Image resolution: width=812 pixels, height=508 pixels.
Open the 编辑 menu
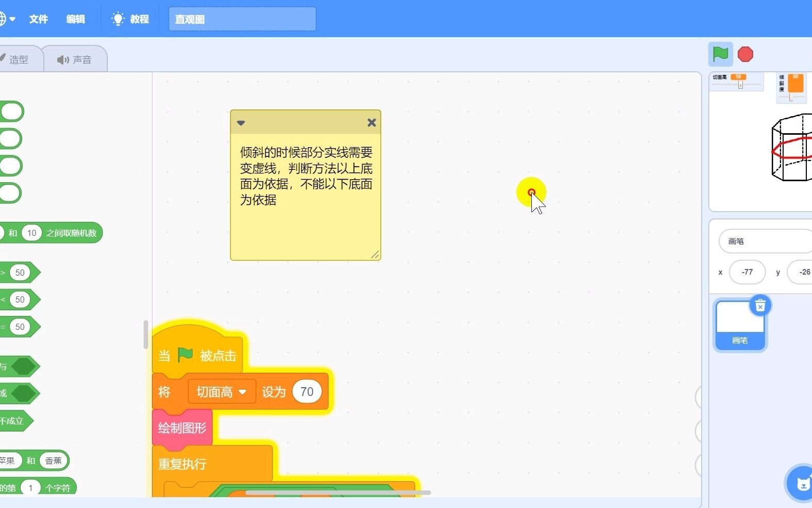75,19
